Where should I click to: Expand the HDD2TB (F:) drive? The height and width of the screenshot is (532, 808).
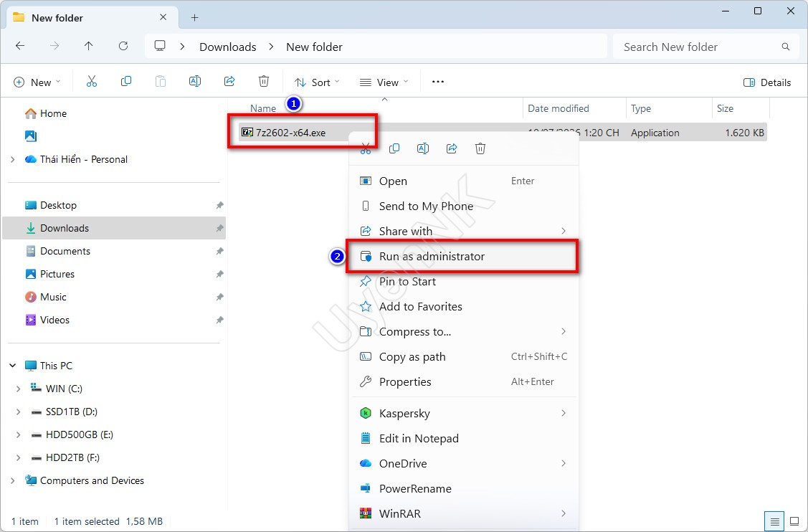(19, 457)
